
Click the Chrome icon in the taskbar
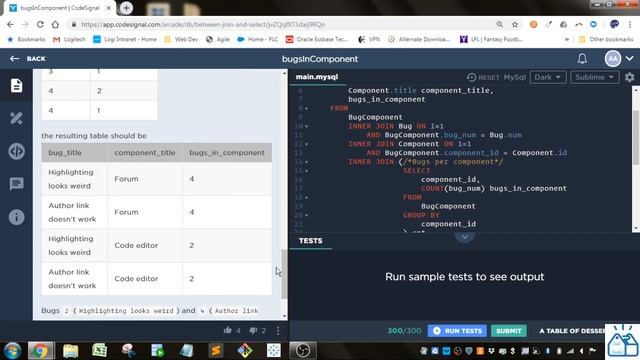(40, 351)
